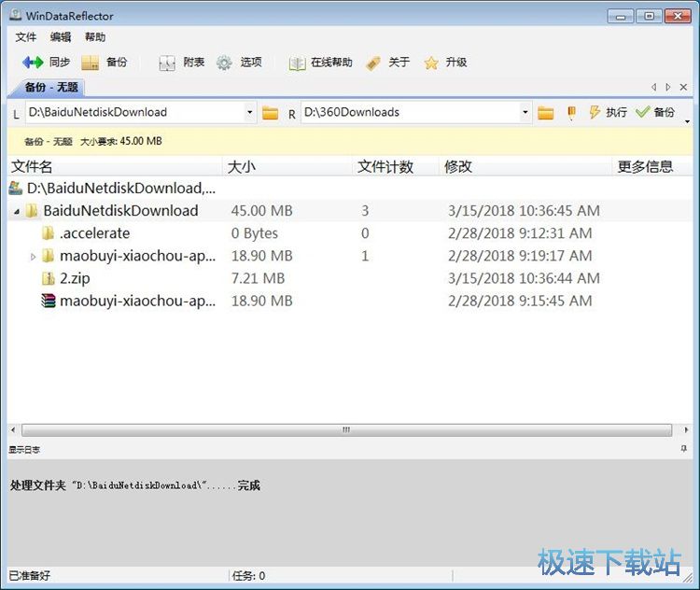Open the 编辑 (Edit) menu
700x590 pixels.
coord(61,37)
